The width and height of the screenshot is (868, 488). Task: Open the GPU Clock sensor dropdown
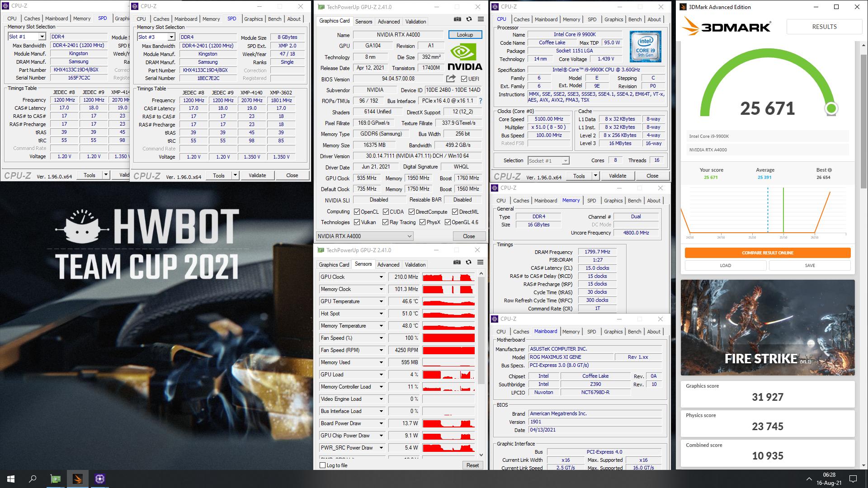[x=381, y=277]
